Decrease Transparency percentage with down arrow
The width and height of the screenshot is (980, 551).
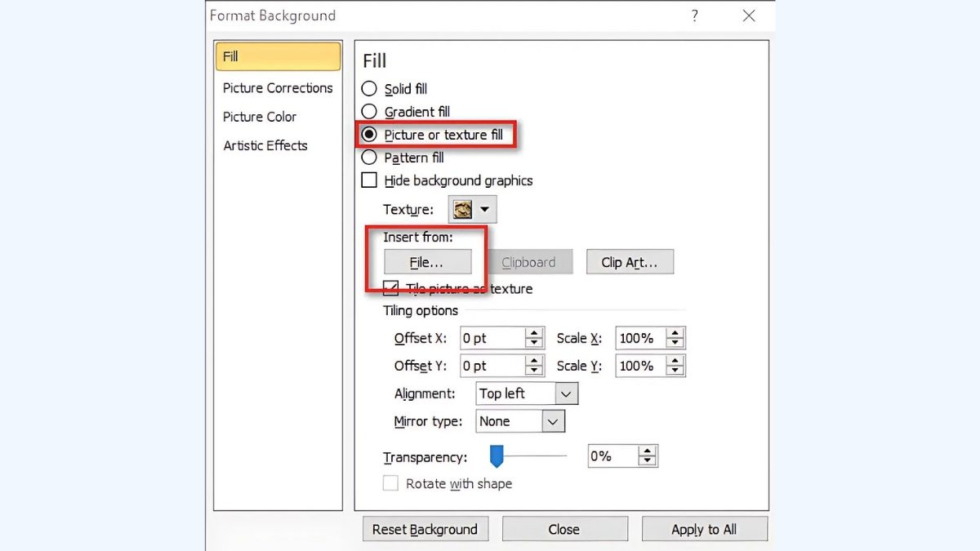coord(648,461)
